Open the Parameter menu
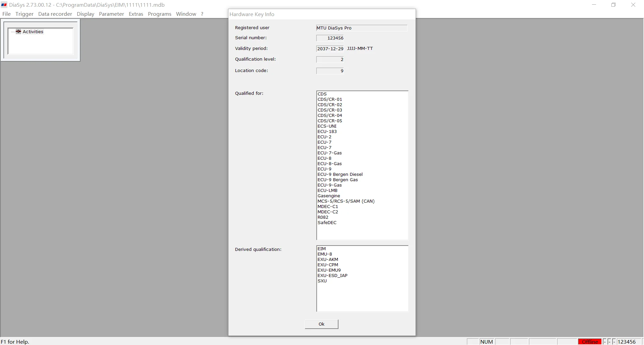This screenshot has height=345, width=644. [x=111, y=14]
